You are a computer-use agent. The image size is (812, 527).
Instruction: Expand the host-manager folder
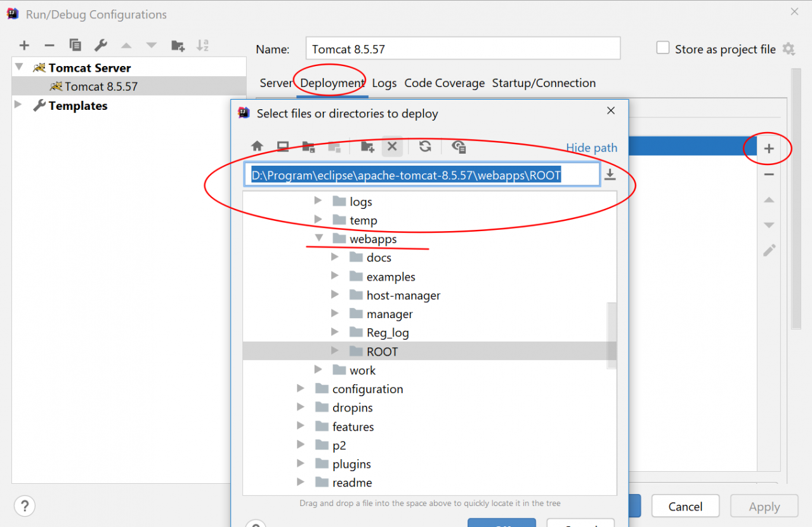tap(335, 295)
